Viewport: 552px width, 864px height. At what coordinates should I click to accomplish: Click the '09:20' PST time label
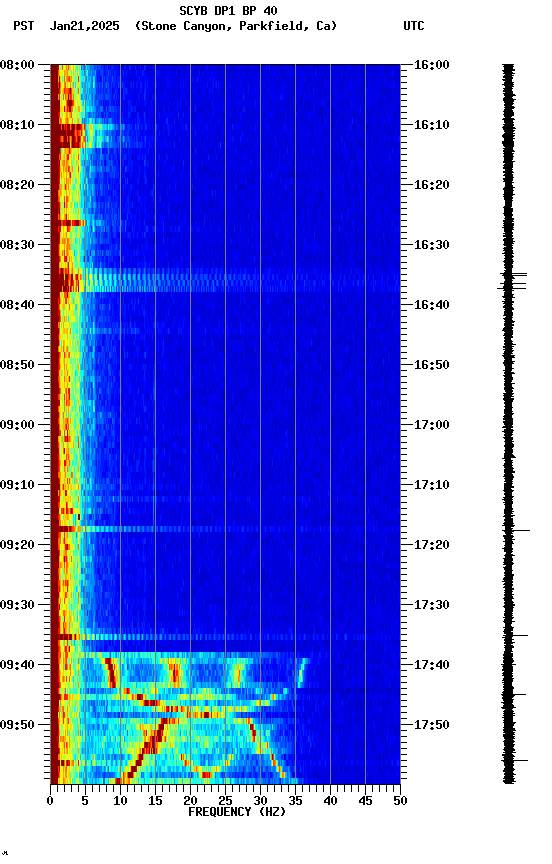pyautogui.click(x=17, y=546)
